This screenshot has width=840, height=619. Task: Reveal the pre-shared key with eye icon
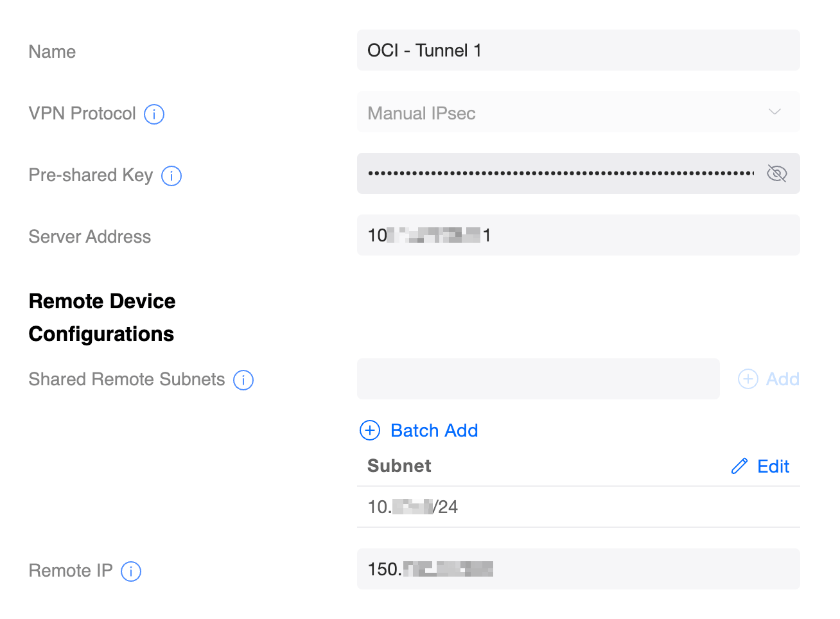click(777, 173)
